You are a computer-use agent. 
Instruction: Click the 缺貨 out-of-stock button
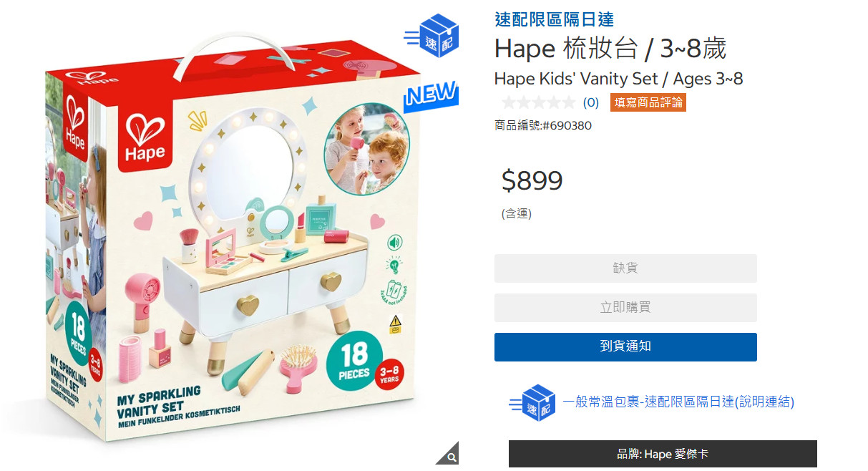tap(625, 268)
